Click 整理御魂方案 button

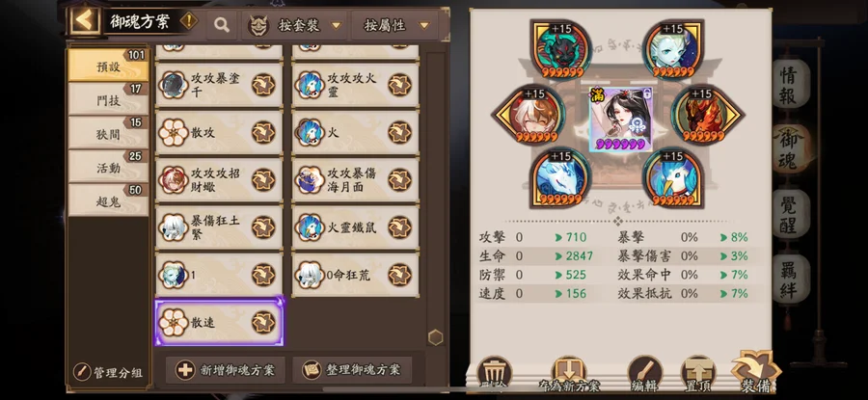click(352, 370)
